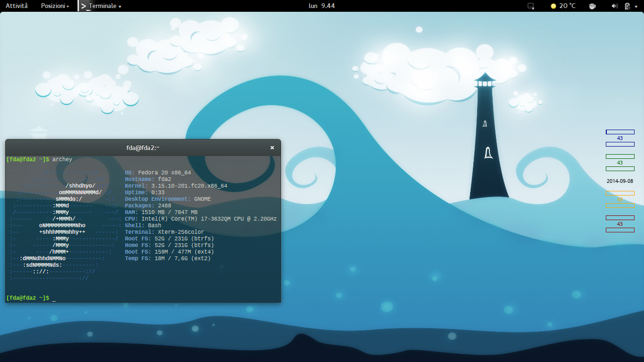Click the 2014-09-08 date on desktop widget
This screenshot has width=644, height=362.
coord(620,181)
